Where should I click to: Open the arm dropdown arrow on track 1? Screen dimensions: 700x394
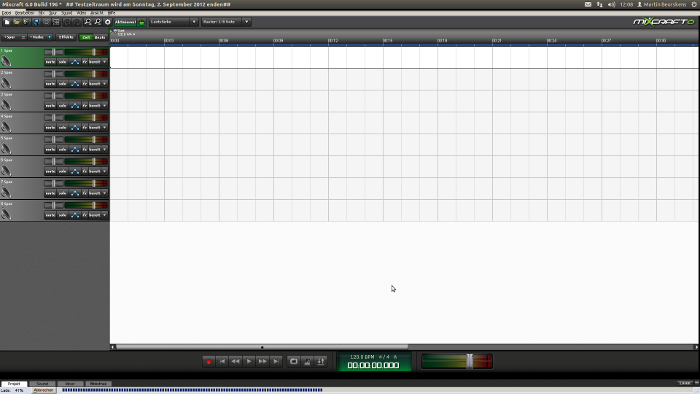click(105, 62)
